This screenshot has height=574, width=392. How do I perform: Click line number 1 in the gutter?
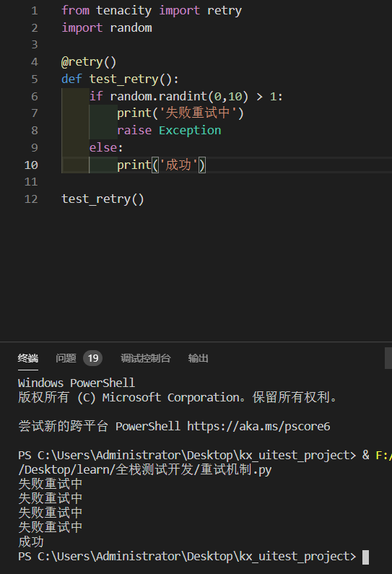tap(35, 11)
